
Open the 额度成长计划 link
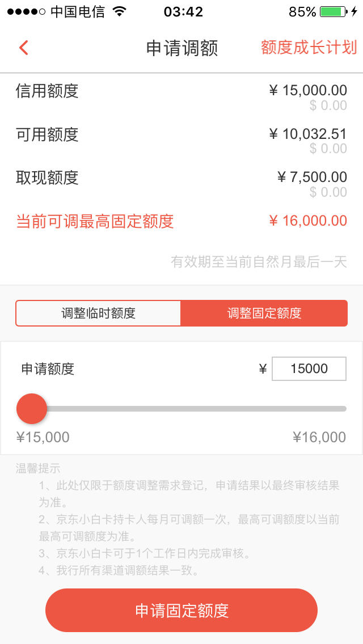click(x=309, y=48)
